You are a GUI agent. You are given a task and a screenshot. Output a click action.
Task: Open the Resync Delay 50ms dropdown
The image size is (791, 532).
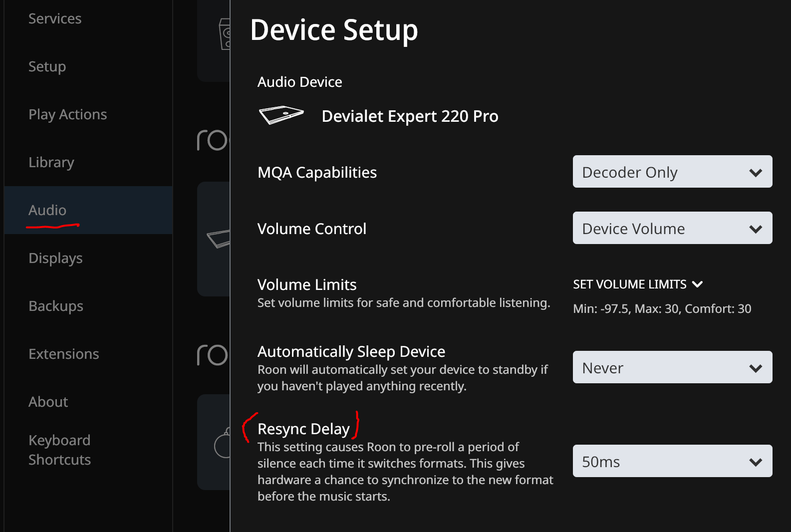672,461
